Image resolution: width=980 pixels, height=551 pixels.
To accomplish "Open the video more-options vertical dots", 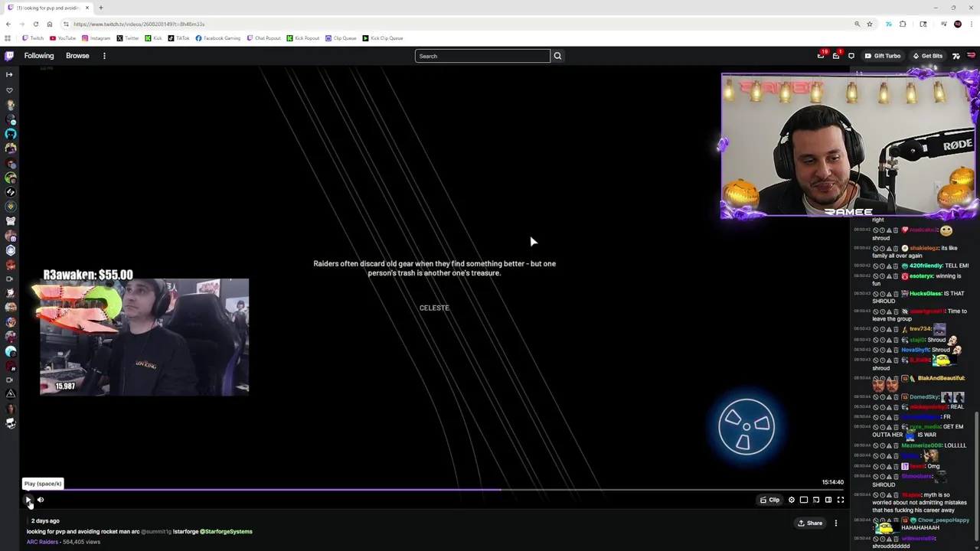I will [836, 523].
